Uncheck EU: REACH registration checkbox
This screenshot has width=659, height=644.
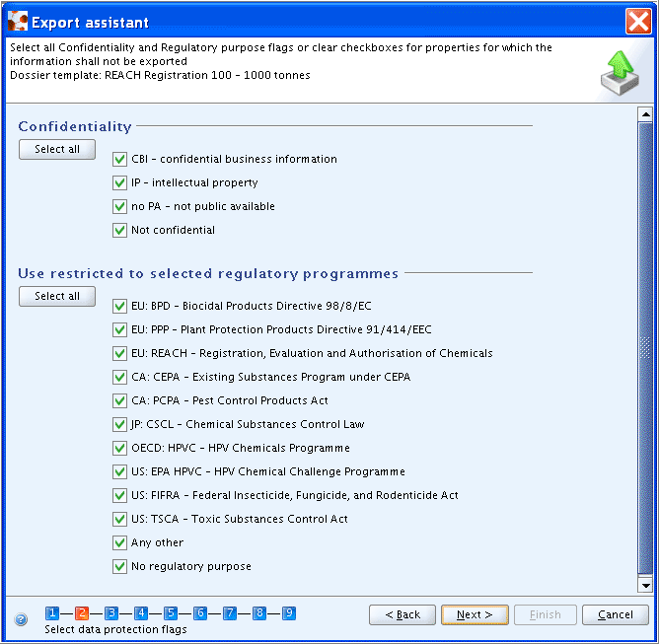(x=119, y=353)
